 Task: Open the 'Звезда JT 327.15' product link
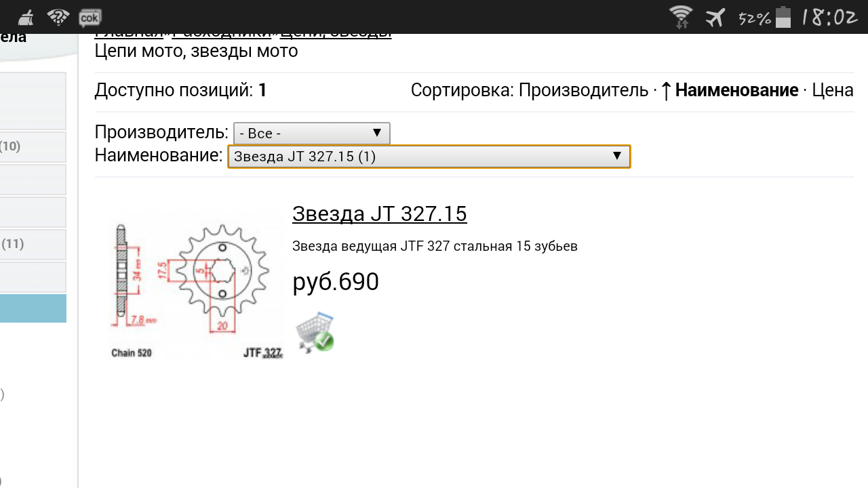[379, 213]
